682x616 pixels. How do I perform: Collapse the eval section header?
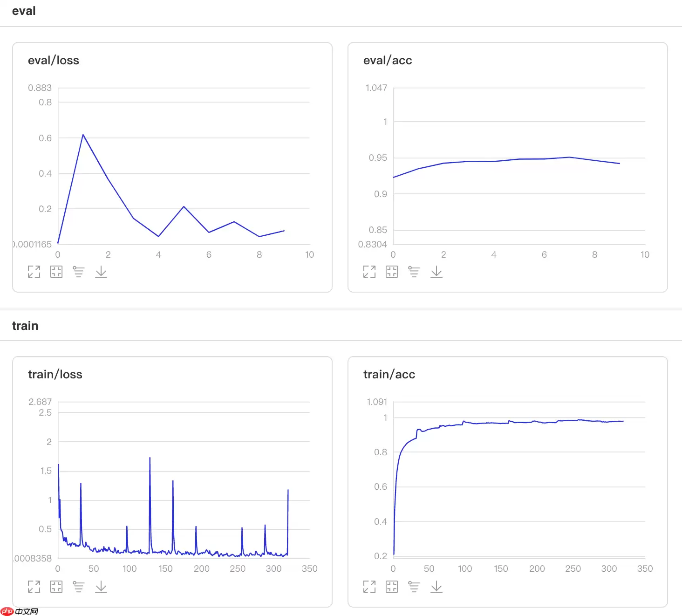(x=24, y=11)
